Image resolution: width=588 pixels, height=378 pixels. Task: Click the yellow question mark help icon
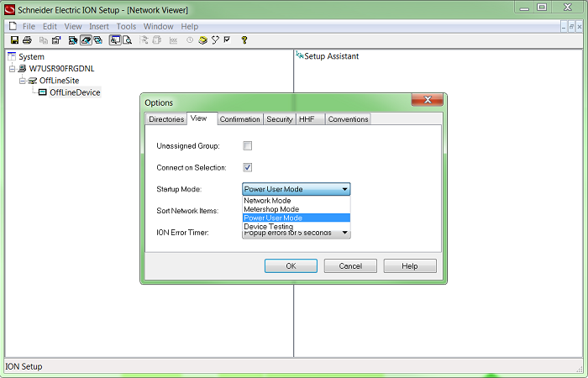(x=244, y=40)
